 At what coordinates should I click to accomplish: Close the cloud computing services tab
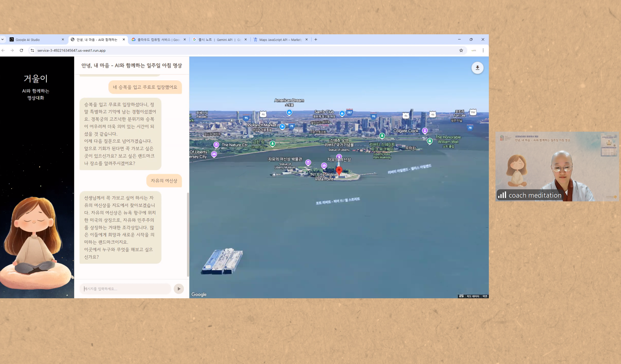tap(185, 39)
